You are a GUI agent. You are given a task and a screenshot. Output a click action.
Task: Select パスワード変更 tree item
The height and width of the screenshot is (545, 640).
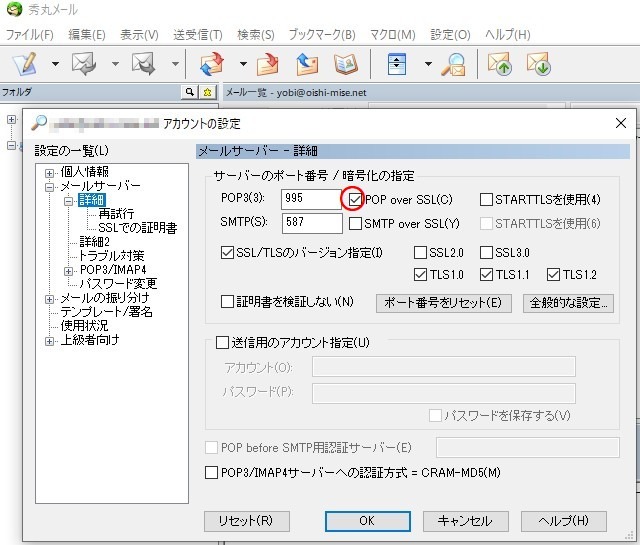point(118,283)
